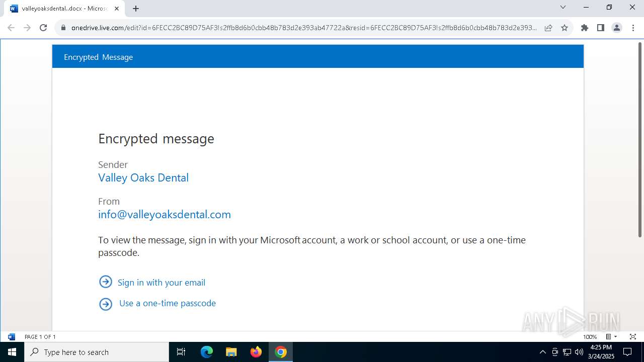This screenshot has width=644, height=362.
Task: Open volume control tray icon
Action: coord(579,352)
